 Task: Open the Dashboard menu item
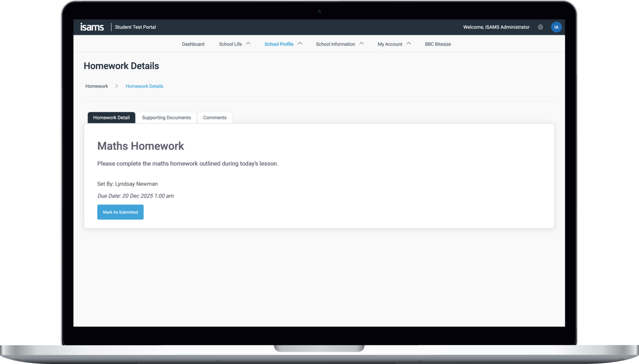pyautogui.click(x=193, y=44)
